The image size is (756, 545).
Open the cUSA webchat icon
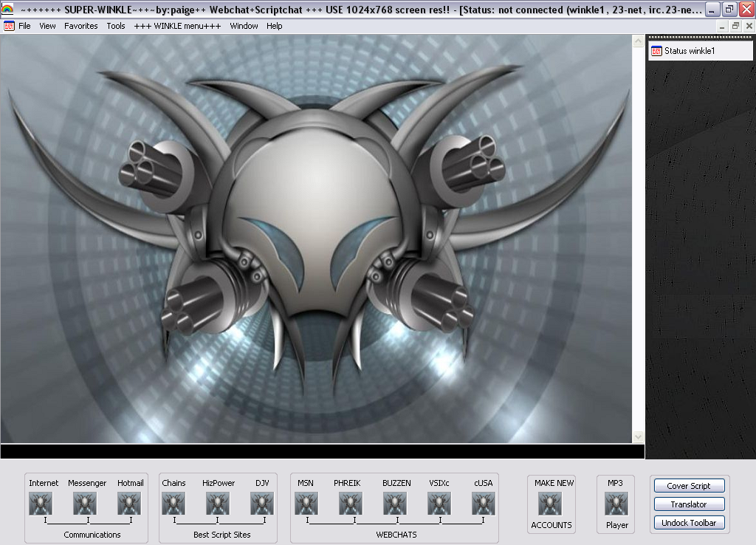(x=484, y=504)
